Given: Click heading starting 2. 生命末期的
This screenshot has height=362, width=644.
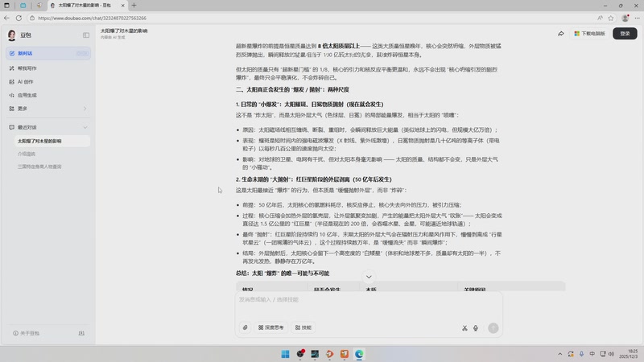Looking at the screenshot, I should pyautogui.click(x=314, y=179).
